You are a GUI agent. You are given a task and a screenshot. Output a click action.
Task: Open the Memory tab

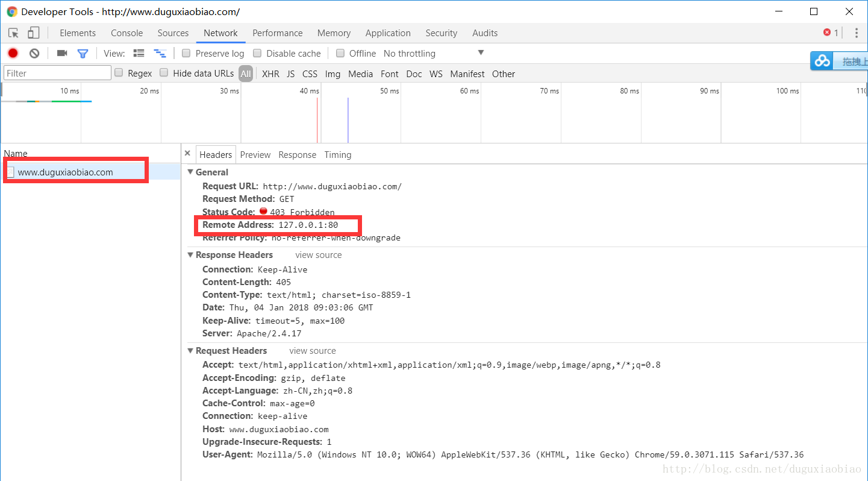pyautogui.click(x=334, y=33)
